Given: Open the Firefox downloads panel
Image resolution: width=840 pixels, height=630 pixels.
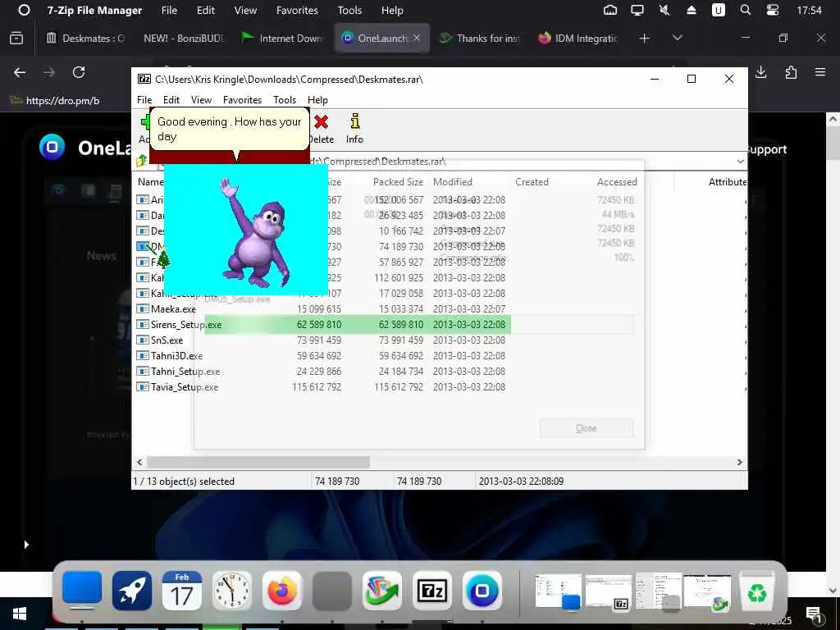Looking at the screenshot, I should pos(760,72).
